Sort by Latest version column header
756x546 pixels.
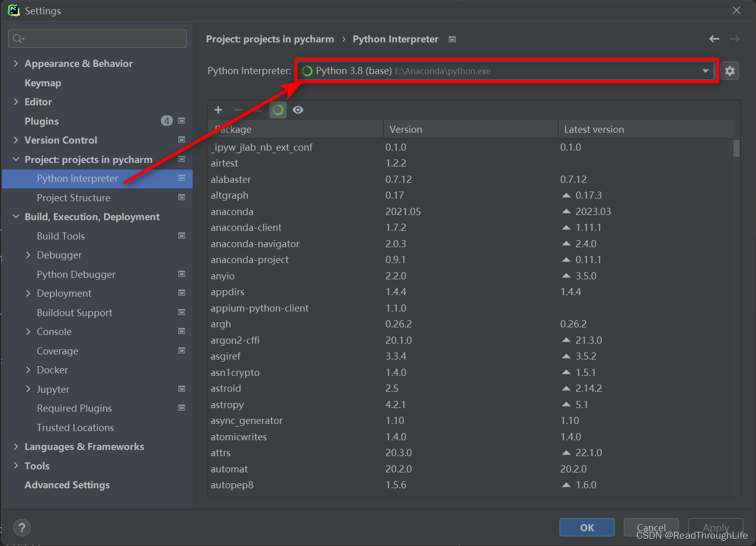(x=645, y=129)
